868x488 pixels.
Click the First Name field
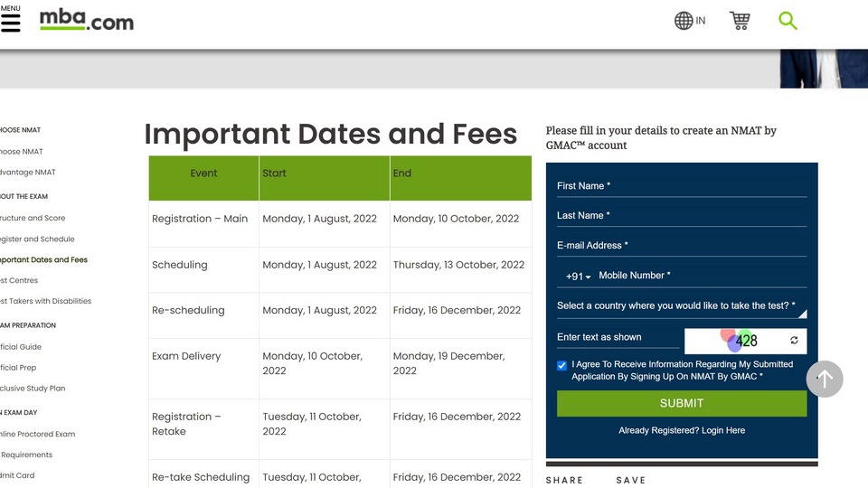[682, 186]
